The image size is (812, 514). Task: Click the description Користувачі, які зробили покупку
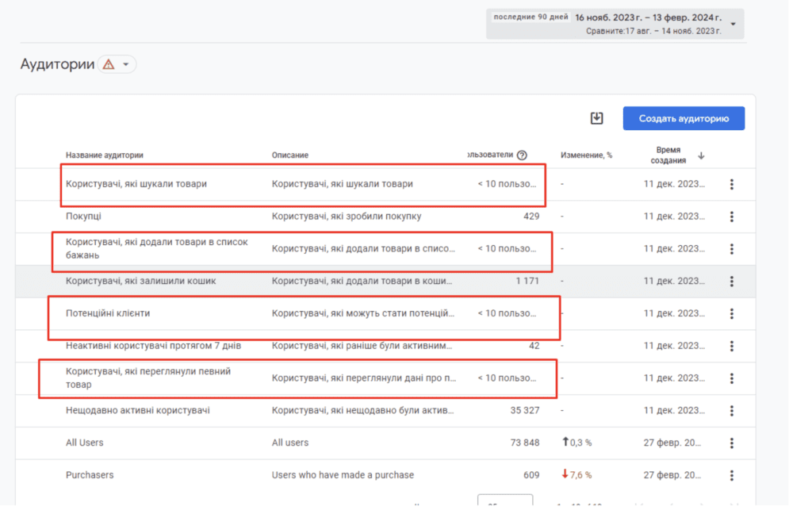347,216
